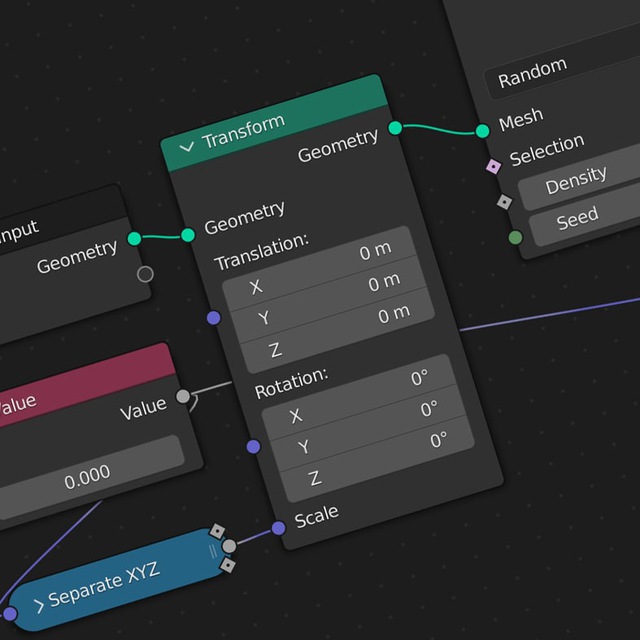
Task: Click the Transform Geometry input socket
Action: click(188, 235)
